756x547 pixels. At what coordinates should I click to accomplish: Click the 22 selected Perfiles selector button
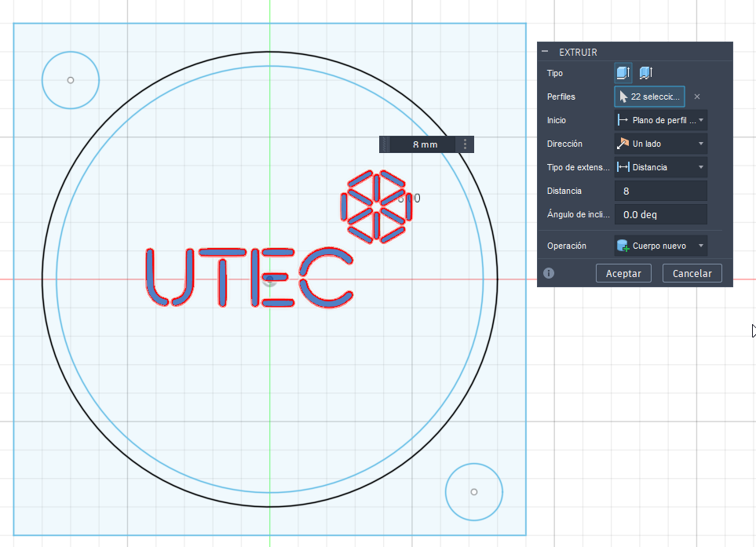[649, 97]
